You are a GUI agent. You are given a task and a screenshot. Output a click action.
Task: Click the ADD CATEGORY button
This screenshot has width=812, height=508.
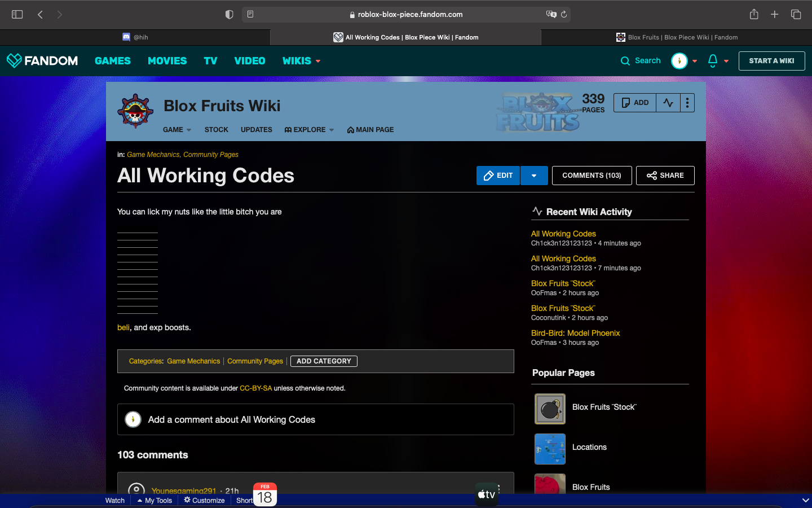(x=324, y=361)
